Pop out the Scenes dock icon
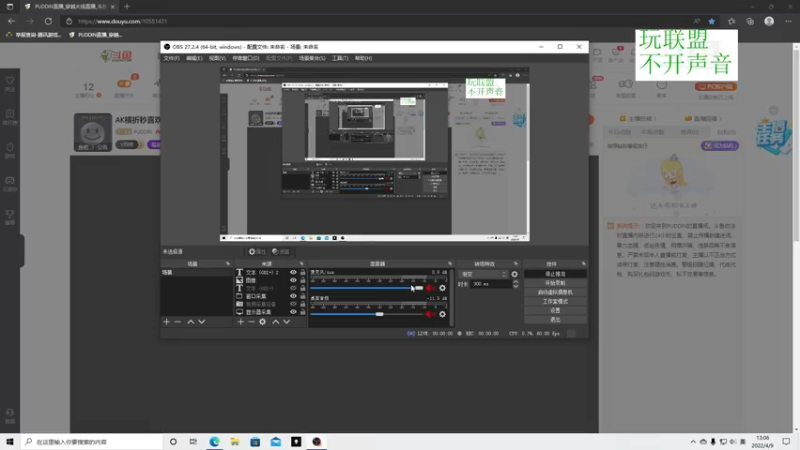The image size is (800, 450). pos(228,264)
